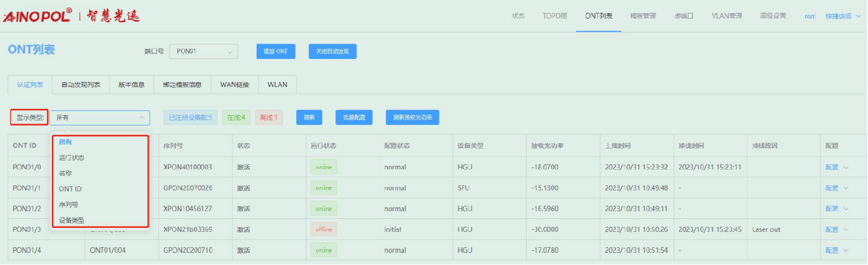Switch to the 自动发现列表 tab
This screenshot has width=868, height=265.
[x=81, y=84]
